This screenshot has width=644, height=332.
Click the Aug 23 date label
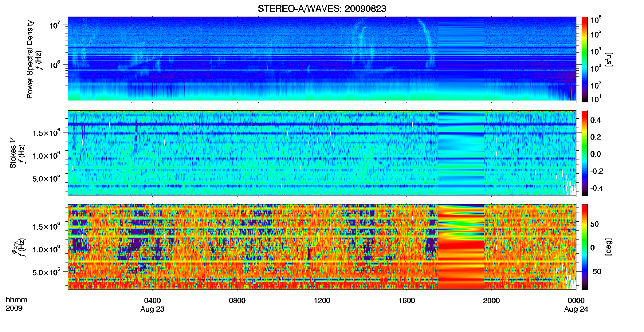tap(152, 310)
